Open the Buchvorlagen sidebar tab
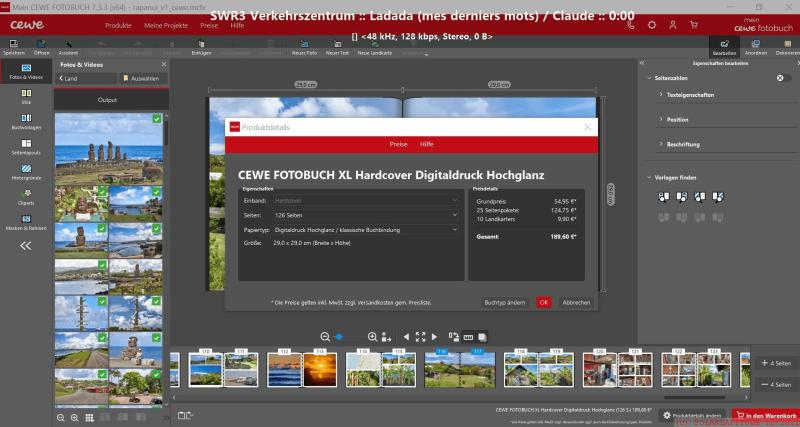The width and height of the screenshot is (800, 427). pyautogui.click(x=27, y=122)
